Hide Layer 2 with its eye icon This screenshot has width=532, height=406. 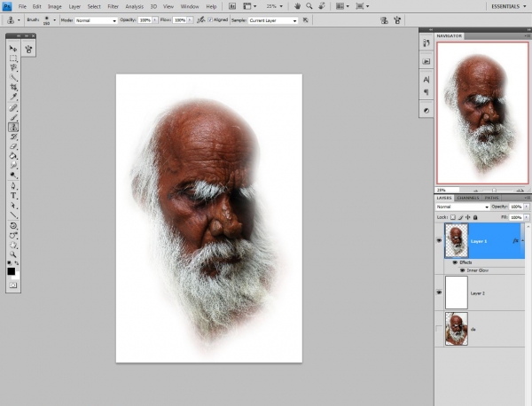pyautogui.click(x=439, y=293)
